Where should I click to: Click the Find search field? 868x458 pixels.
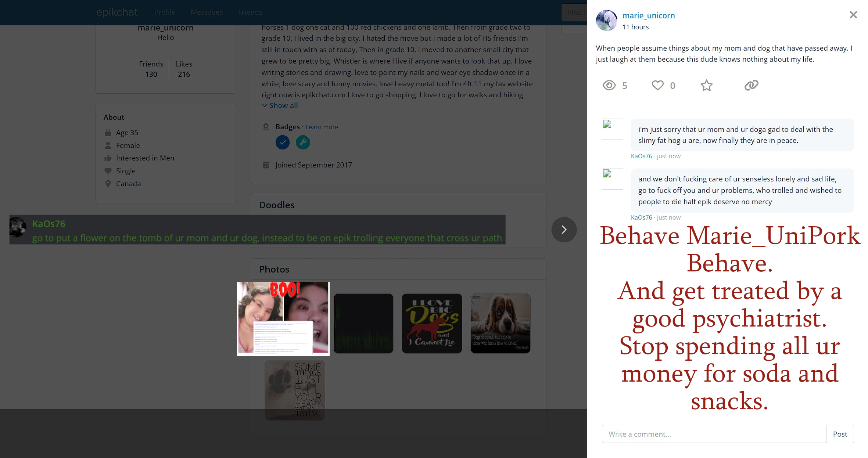[x=574, y=12]
